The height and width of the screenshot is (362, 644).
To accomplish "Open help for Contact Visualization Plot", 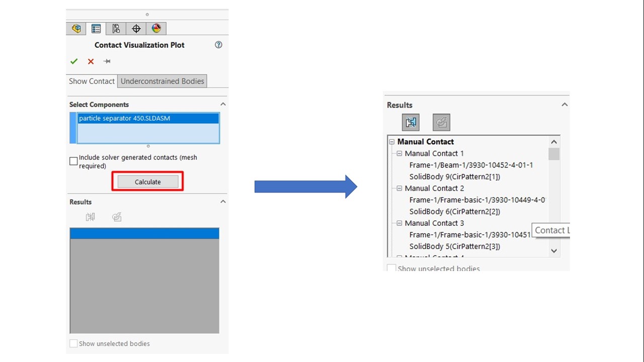I will click(x=218, y=45).
